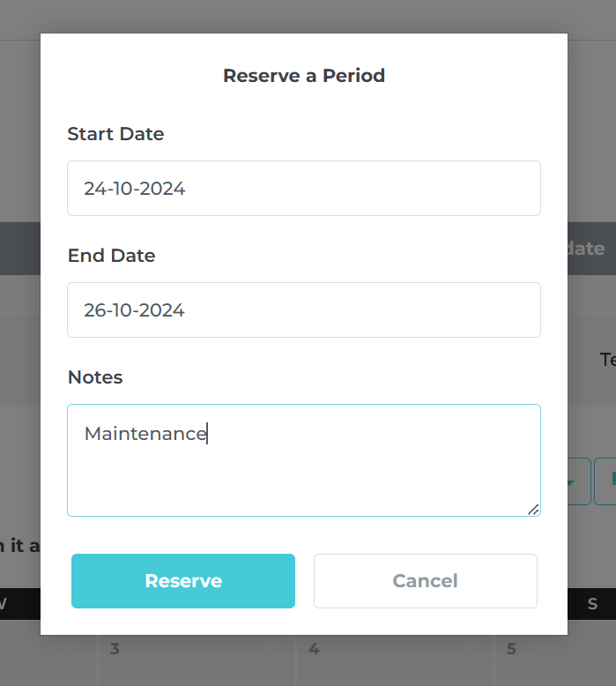Focus the Notes textarea containing Maintenance

[x=304, y=460]
